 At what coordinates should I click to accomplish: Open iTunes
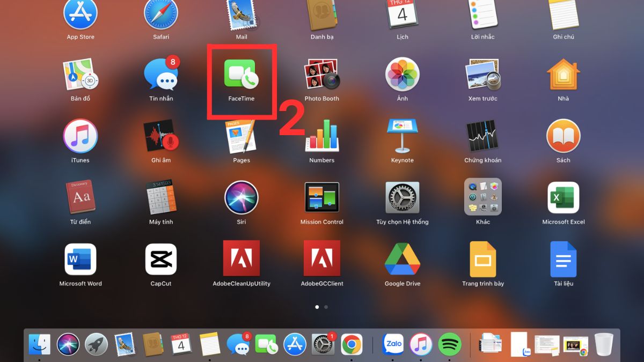pos(80,137)
